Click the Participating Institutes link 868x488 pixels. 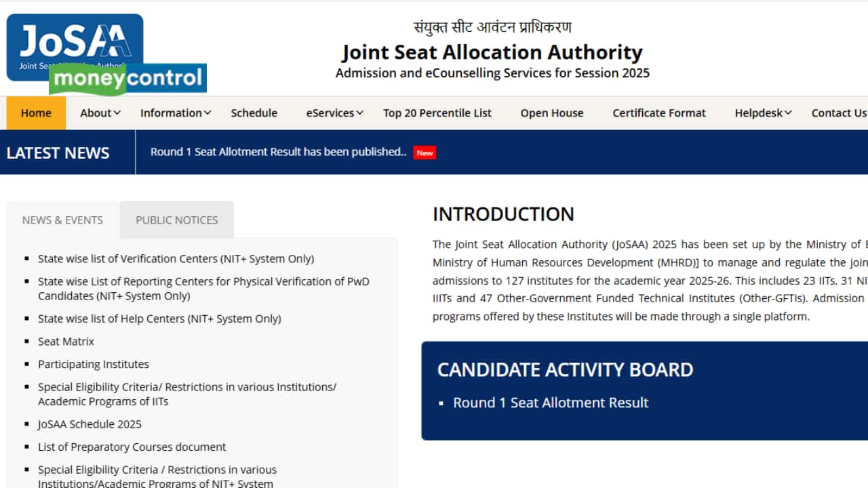93,364
